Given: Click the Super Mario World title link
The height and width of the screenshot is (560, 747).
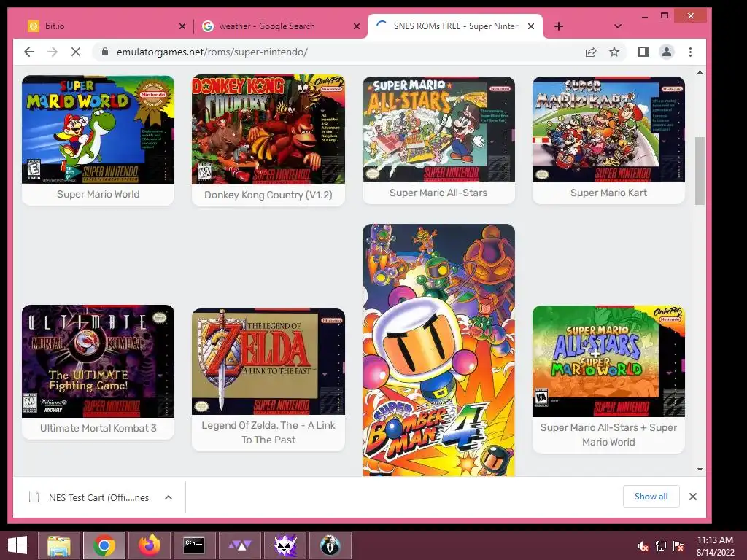Looking at the screenshot, I should point(98,194).
